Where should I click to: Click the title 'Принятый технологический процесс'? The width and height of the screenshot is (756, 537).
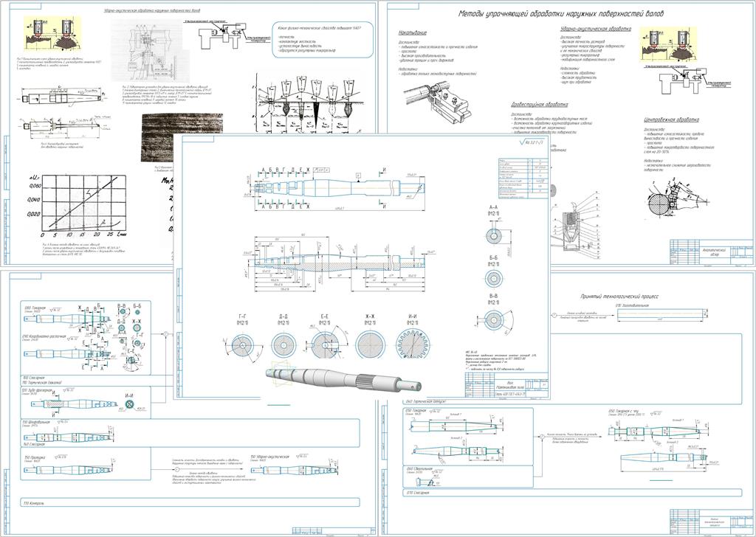[619, 297]
